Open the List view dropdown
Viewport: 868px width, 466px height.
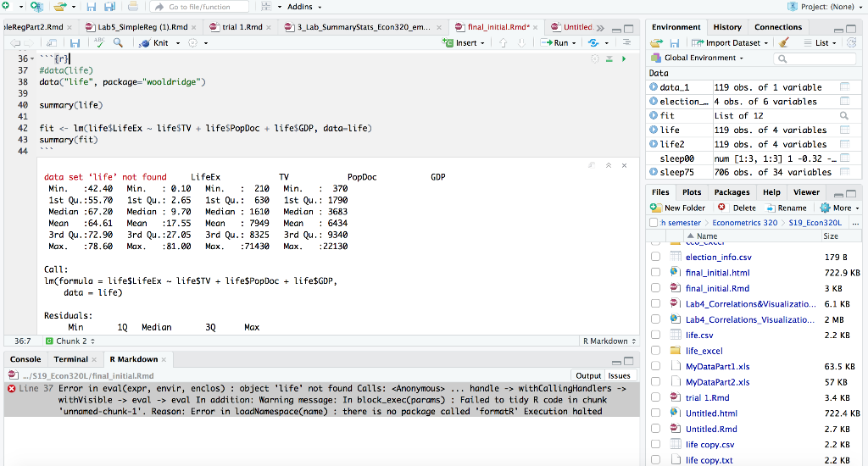tap(821, 42)
